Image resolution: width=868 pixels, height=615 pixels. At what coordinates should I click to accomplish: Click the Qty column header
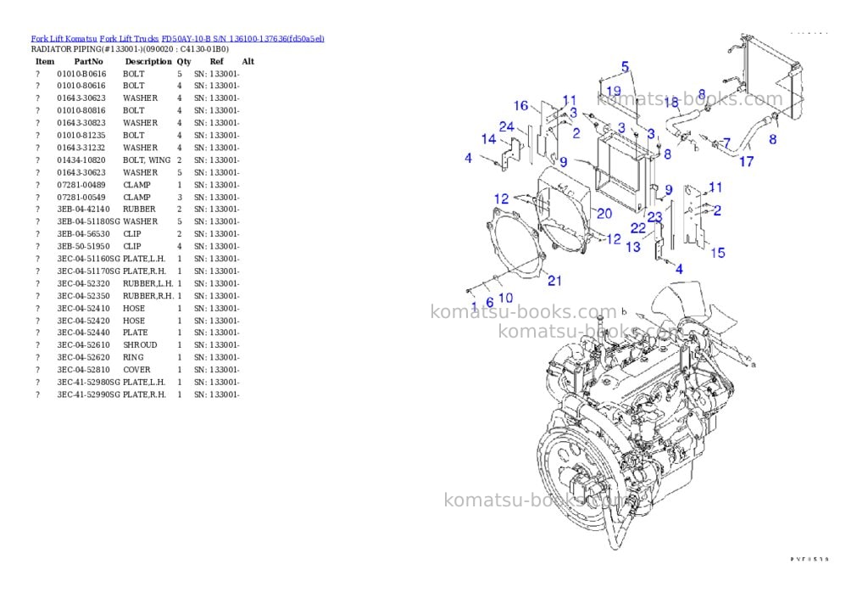point(184,61)
